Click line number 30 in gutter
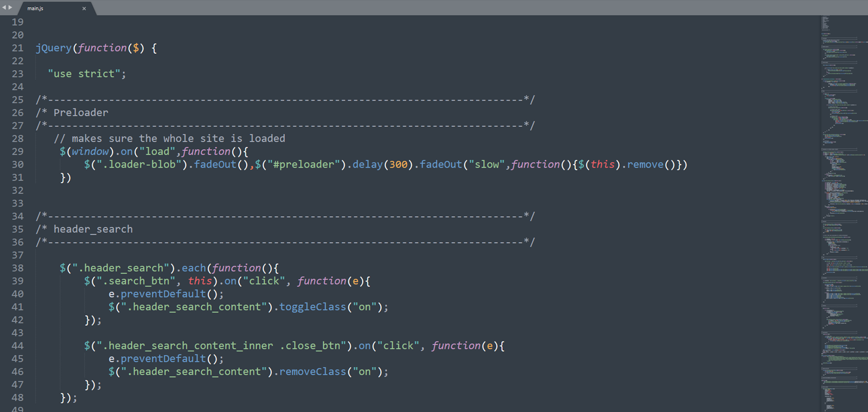The image size is (868, 412). pos(17,164)
